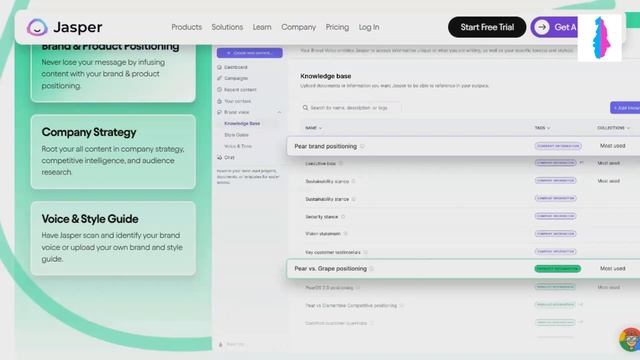Screen dimensions: 640x360
Task: Click the tag on Key customer testimonials row
Action: (556, 251)
